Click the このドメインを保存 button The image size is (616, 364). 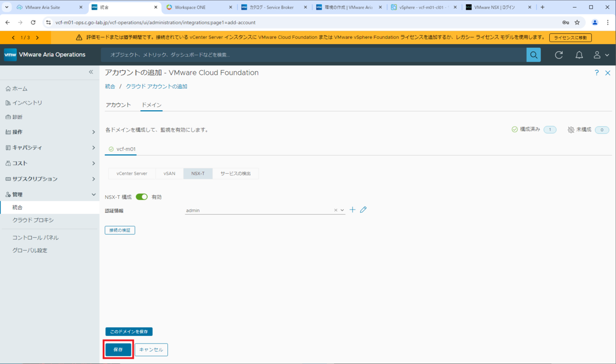[x=129, y=332]
